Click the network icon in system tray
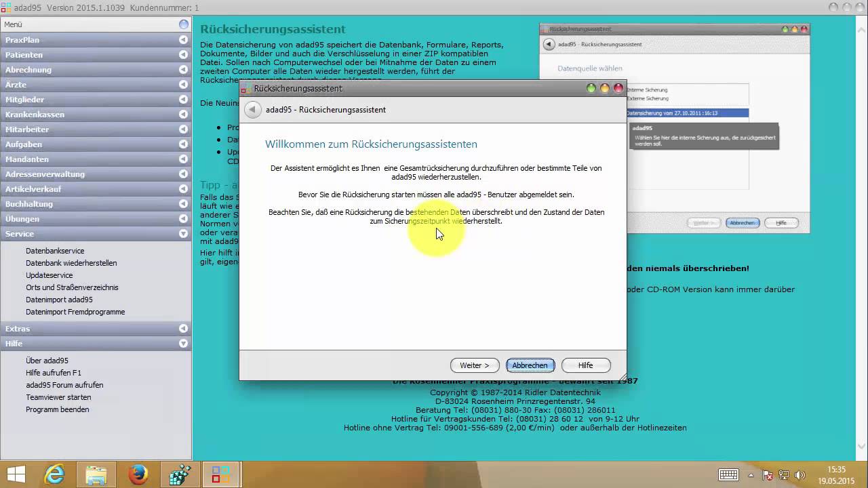This screenshot has width=868, height=488. pos(785,475)
